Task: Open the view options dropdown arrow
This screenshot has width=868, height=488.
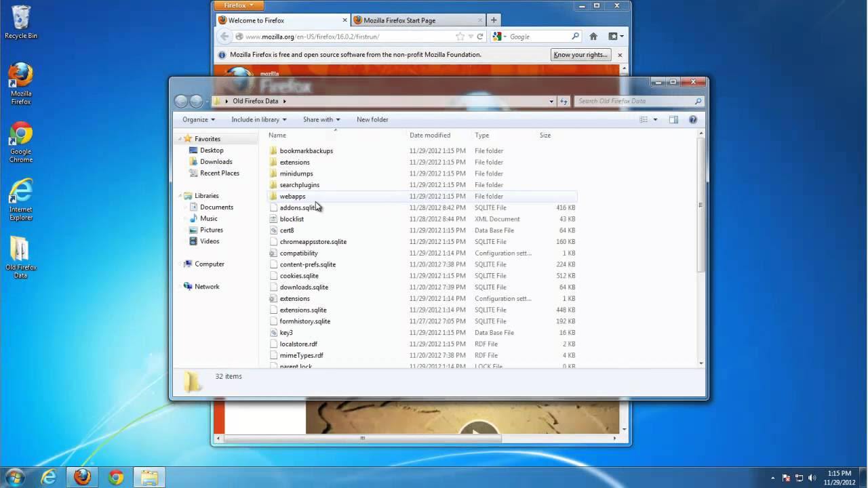Action: 655,119
